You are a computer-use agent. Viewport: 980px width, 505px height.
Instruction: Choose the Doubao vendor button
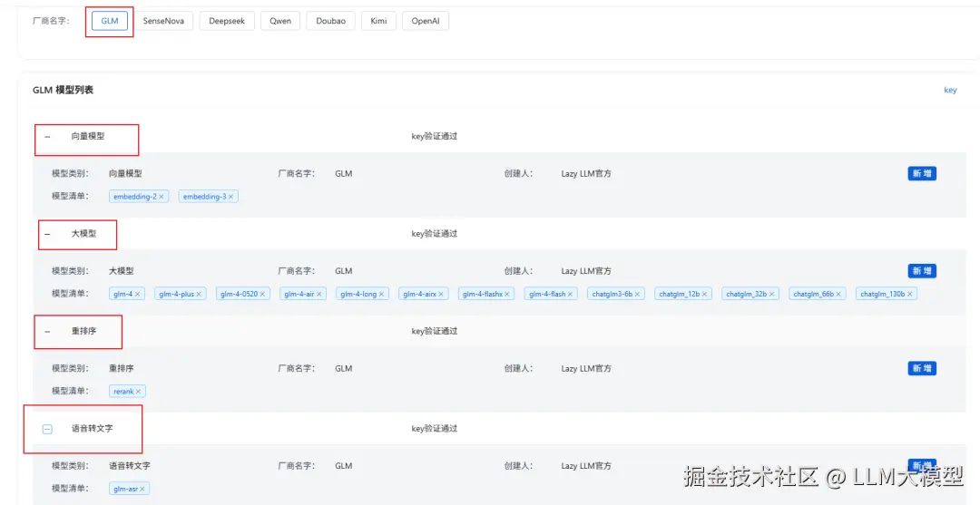[330, 21]
